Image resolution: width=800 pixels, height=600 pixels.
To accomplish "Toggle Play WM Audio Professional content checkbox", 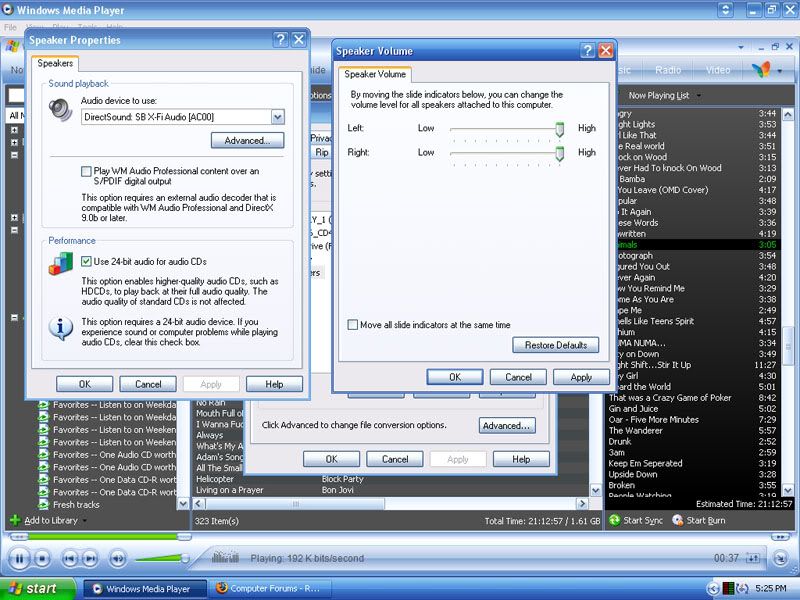I will [86, 171].
